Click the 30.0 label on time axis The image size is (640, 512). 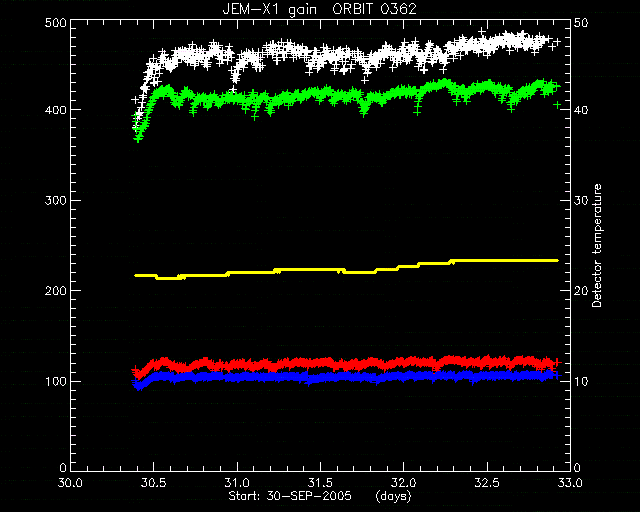[71, 483]
